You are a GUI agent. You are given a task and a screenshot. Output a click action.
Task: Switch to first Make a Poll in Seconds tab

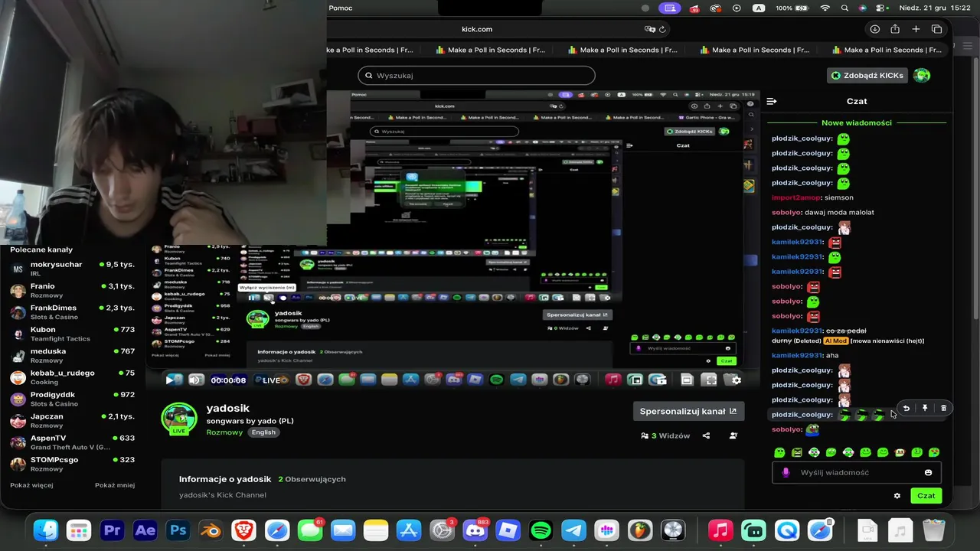click(x=370, y=50)
